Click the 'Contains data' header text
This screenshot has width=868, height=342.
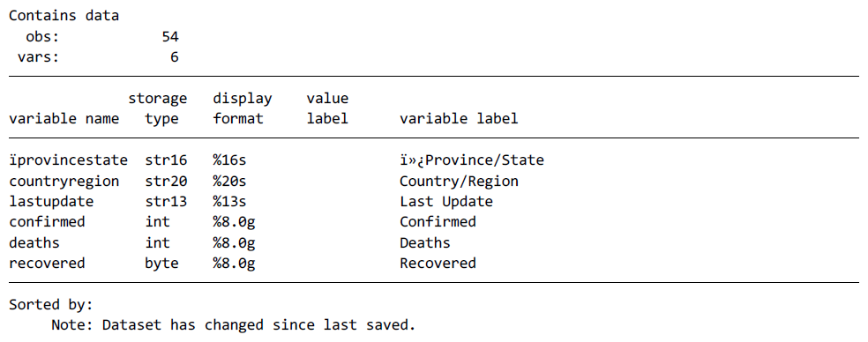pyautogui.click(x=64, y=16)
